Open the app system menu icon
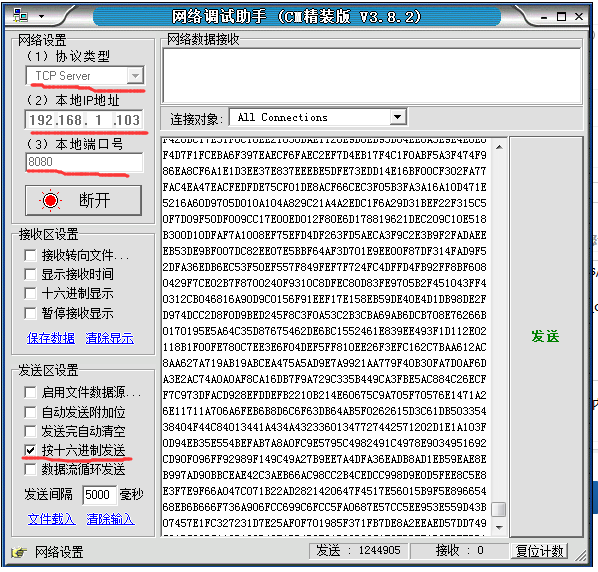The height and width of the screenshot is (572, 598). 20,16
